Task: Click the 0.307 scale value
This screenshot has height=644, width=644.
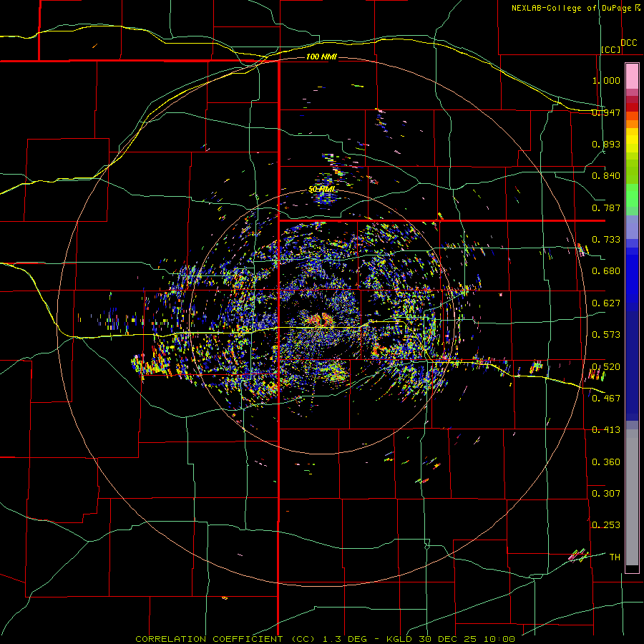Action: (606, 494)
